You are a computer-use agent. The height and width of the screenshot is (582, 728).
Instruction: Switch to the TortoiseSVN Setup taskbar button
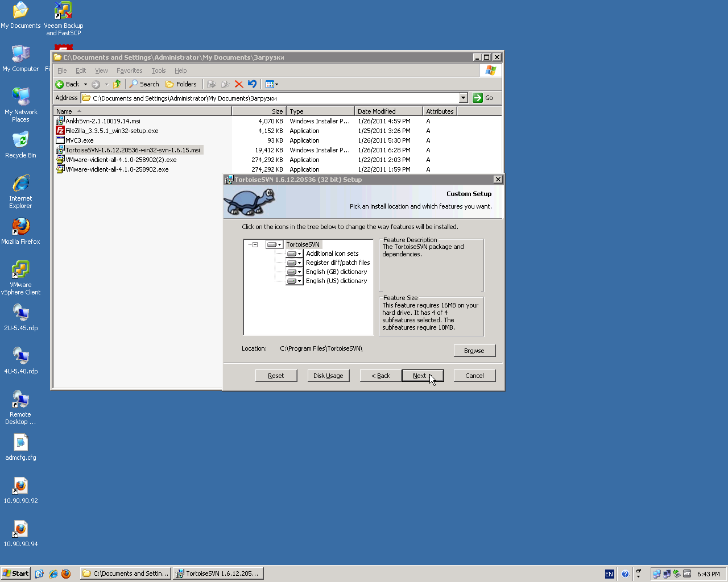218,573
